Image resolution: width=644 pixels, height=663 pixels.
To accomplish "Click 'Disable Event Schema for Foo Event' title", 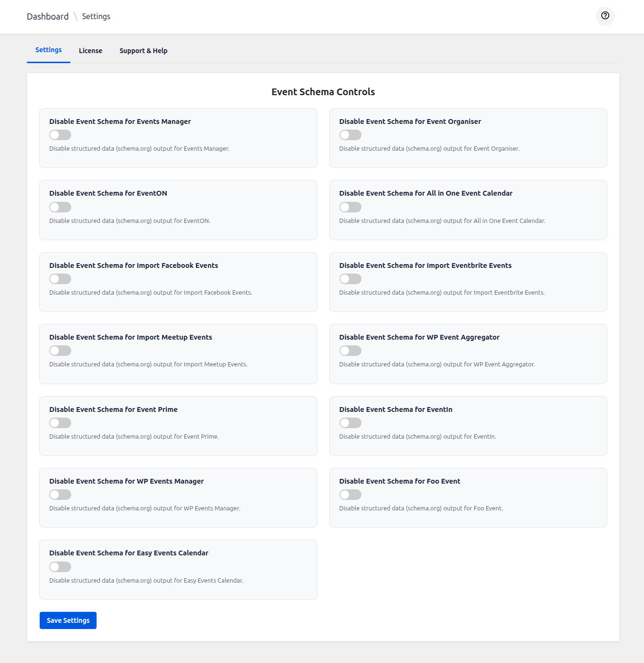I will point(400,481).
